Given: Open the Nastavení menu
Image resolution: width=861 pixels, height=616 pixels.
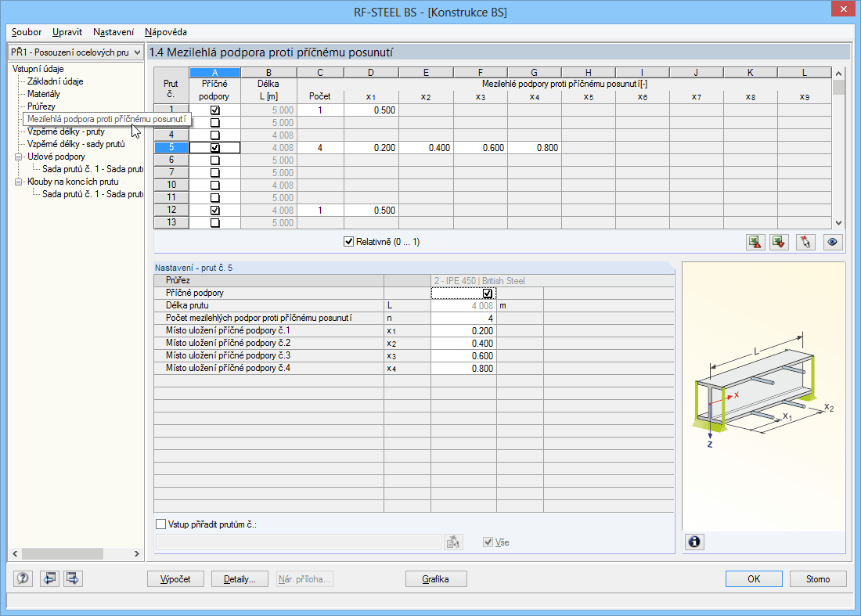Looking at the screenshot, I should pos(113,32).
